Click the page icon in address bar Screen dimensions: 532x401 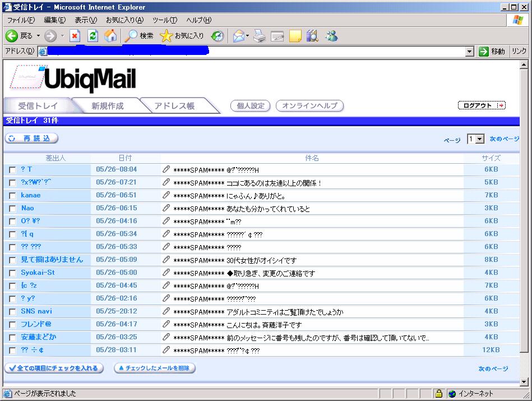click(43, 52)
